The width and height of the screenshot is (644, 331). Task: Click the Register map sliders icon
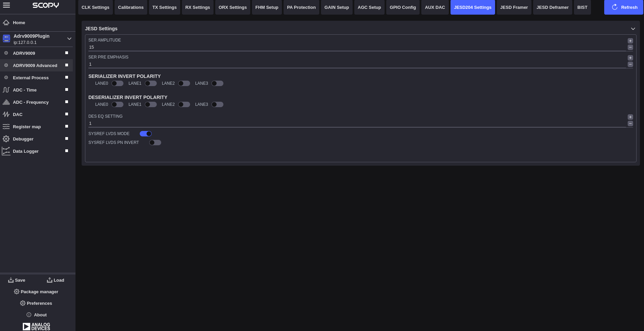click(x=6, y=127)
